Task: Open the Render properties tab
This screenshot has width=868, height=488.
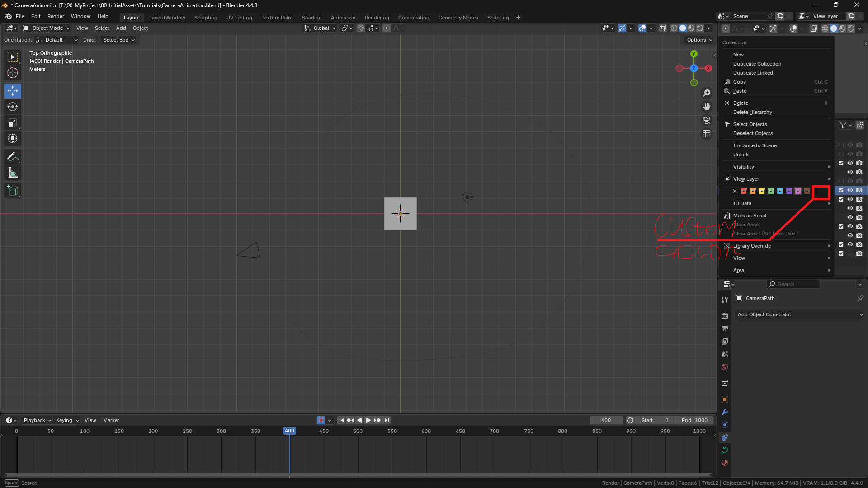Action: [725, 316]
